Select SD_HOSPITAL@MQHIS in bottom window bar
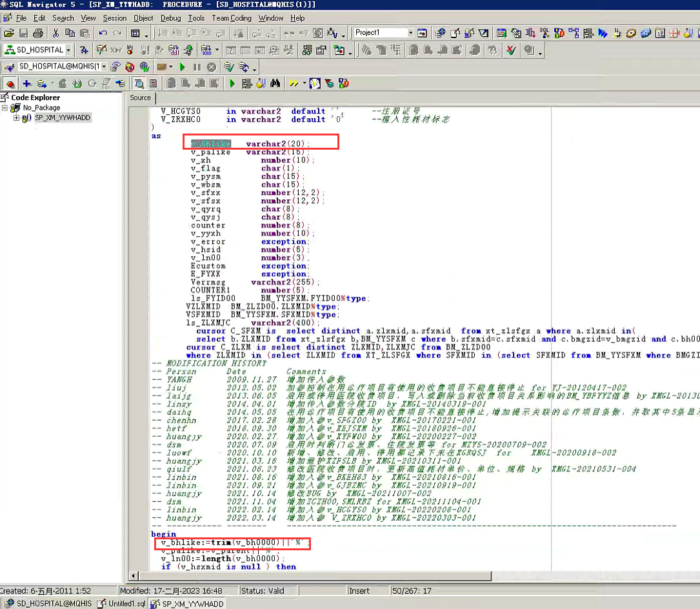Viewport: 700px width, 609px height. click(x=48, y=604)
